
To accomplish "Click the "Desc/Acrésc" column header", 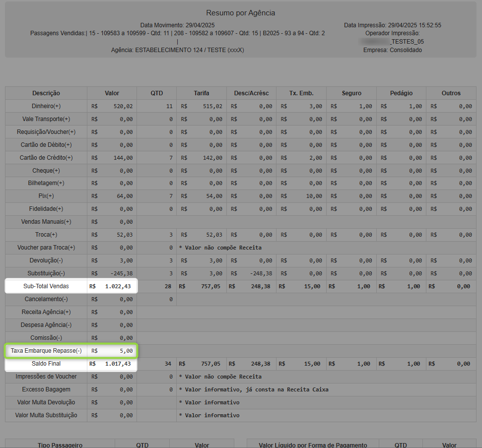I will [252, 93].
